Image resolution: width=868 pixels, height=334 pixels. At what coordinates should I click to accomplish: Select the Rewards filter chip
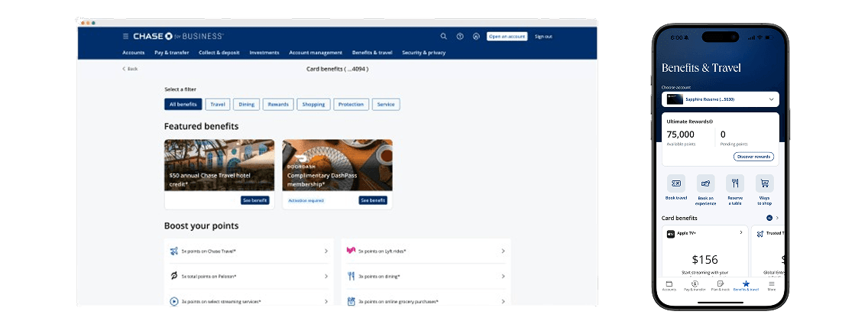pos(278,104)
